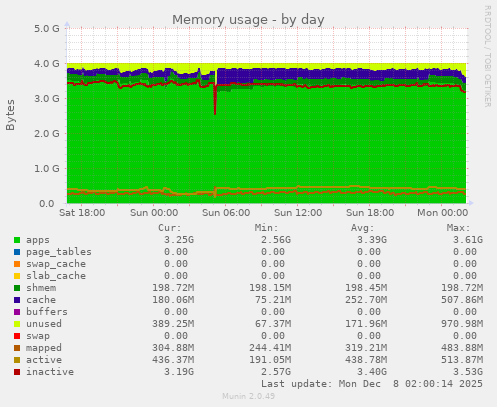Click the 'active' legend label
The width and height of the screenshot is (497, 407).
click(44, 360)
